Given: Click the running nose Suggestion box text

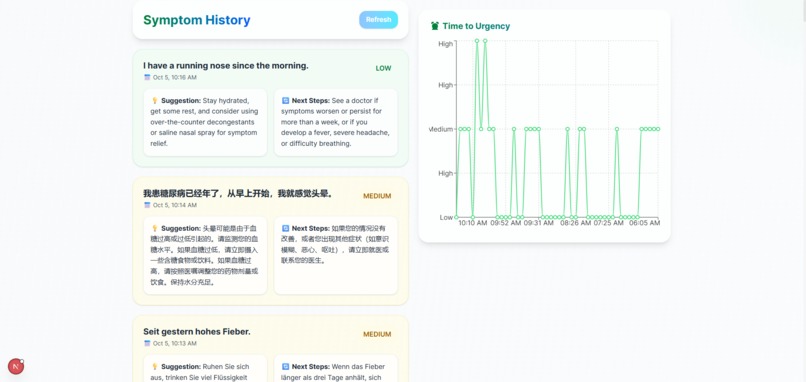Looking at the screenshot, I should [205, 122].
